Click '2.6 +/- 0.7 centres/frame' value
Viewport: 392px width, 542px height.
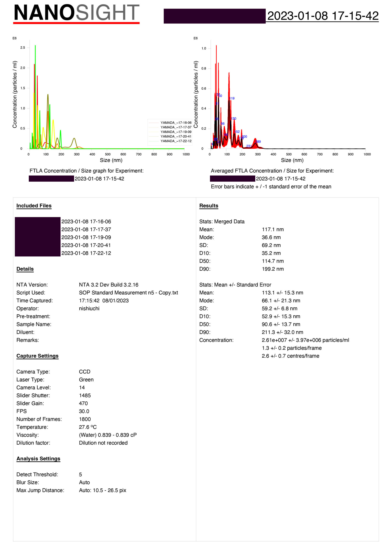[290, 356]
